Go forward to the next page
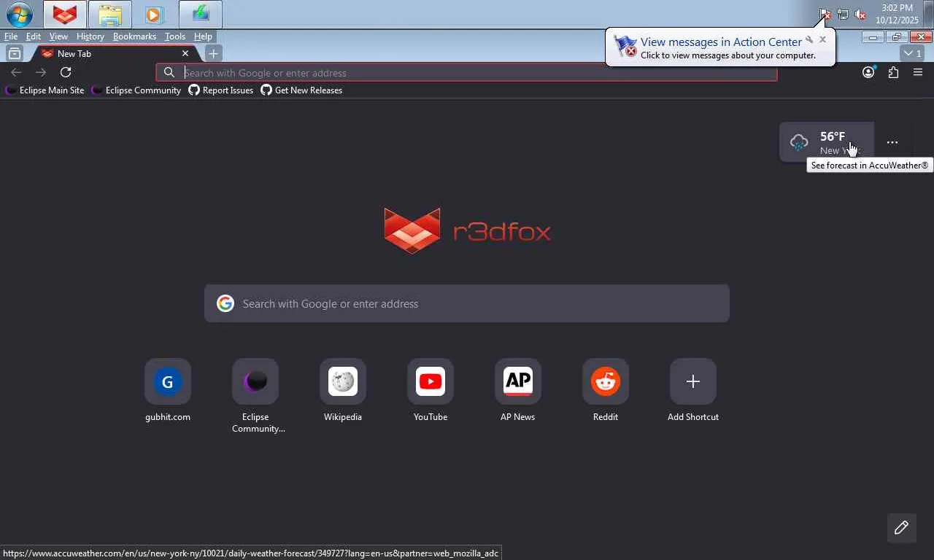The width and height of the screenshot is (934, 560). (x=41, y=72)
